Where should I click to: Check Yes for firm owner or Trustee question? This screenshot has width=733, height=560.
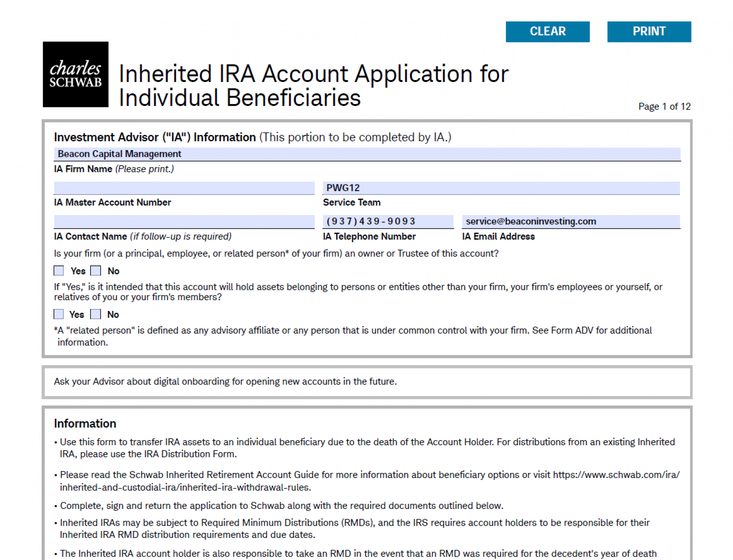point(59,271)
